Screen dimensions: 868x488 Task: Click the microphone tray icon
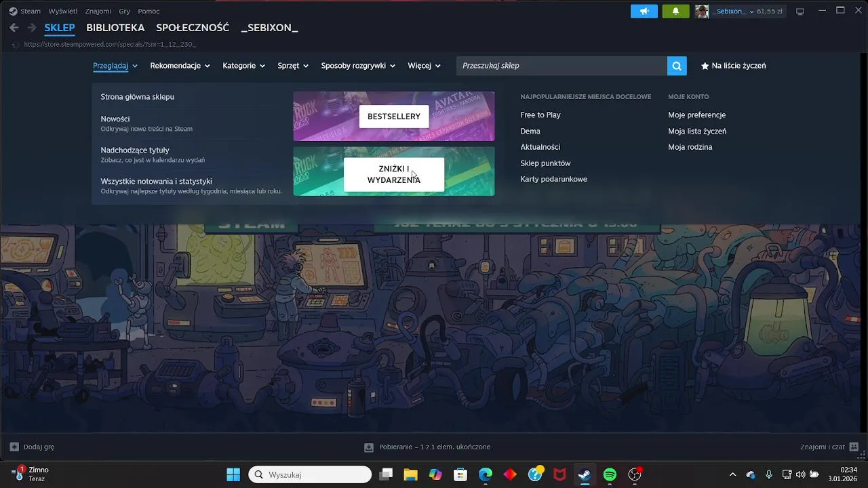(769, 474)
